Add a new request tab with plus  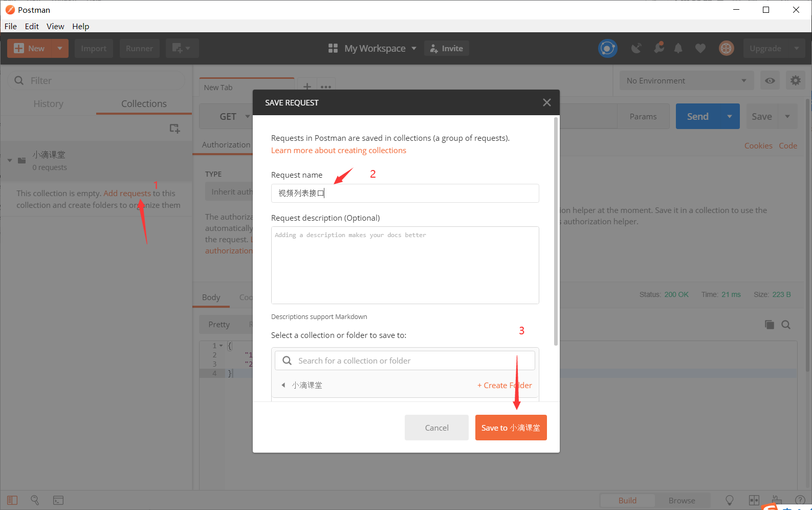(307, 87)
